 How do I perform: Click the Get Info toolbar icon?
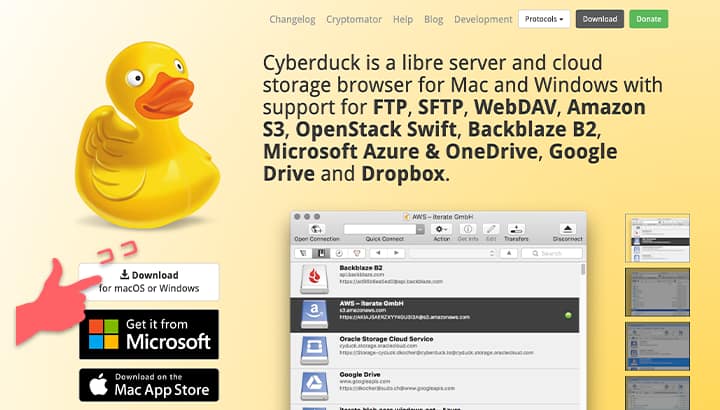click(x=468, y=229)
